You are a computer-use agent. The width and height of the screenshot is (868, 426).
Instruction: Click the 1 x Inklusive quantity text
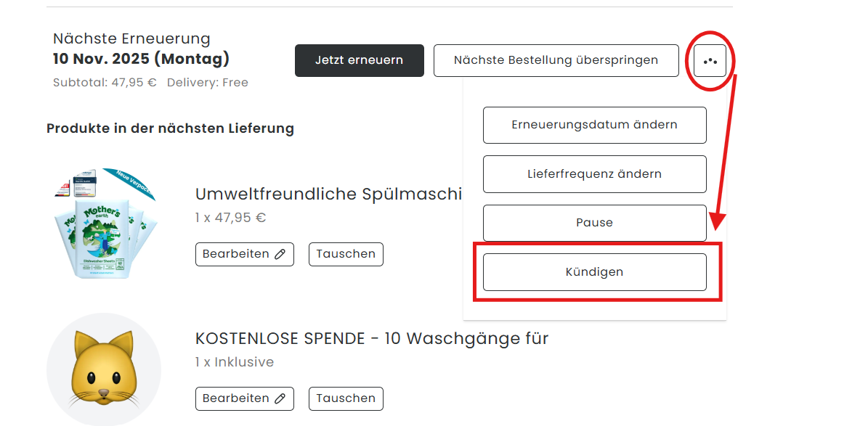pos(234,362)
